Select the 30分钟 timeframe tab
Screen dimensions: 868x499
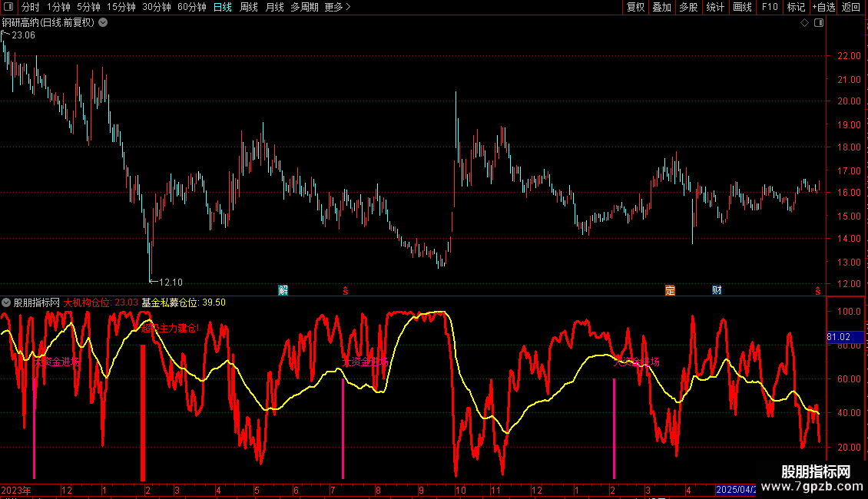157,8
